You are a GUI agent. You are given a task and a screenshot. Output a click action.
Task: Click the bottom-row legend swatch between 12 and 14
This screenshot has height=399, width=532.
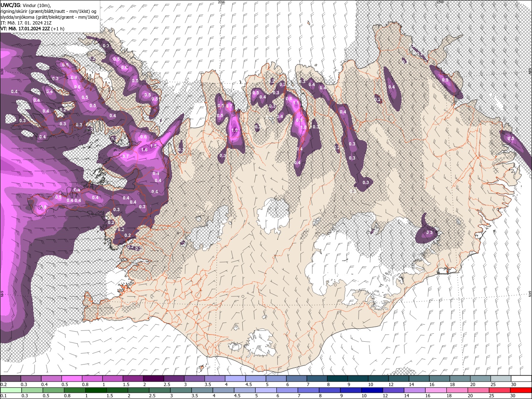point(393,390)
